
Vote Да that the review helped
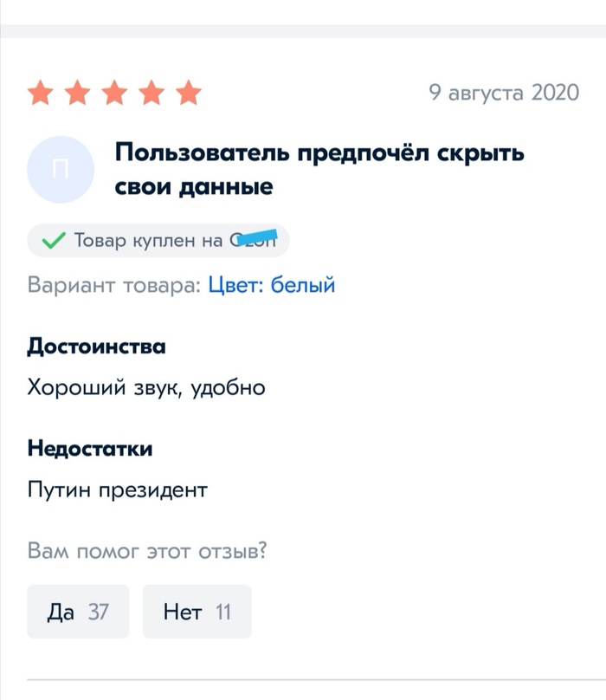coord(78,611)
